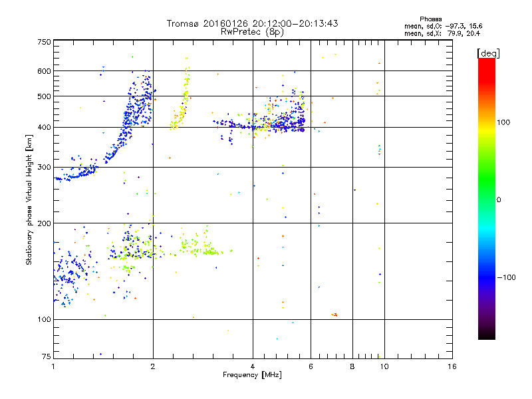The height and width of the screenshot is (399, 532).
Task: Click the '-100' colorbar tick label
Action: [x=506, y=277]
